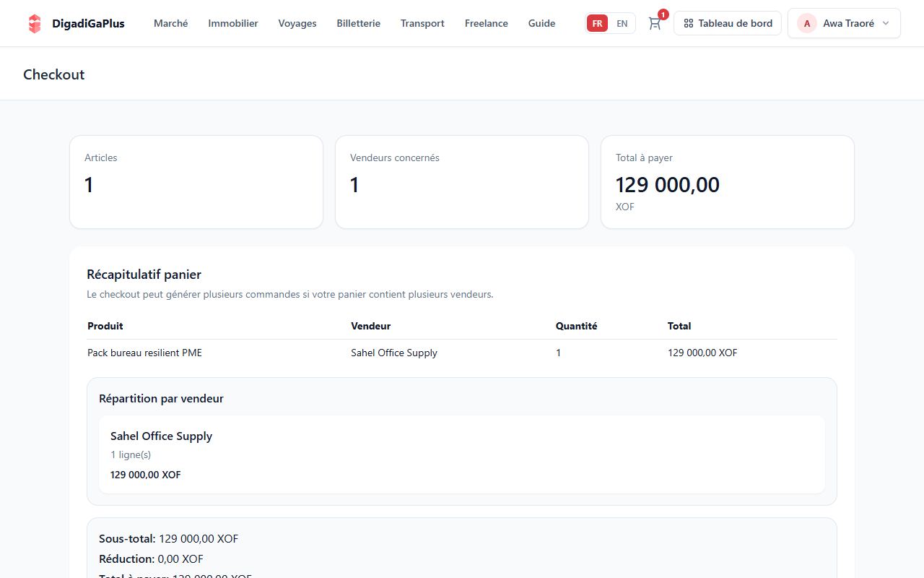Open the Immobilier menu
Screen dimensions: 924x578
point(233,23)
